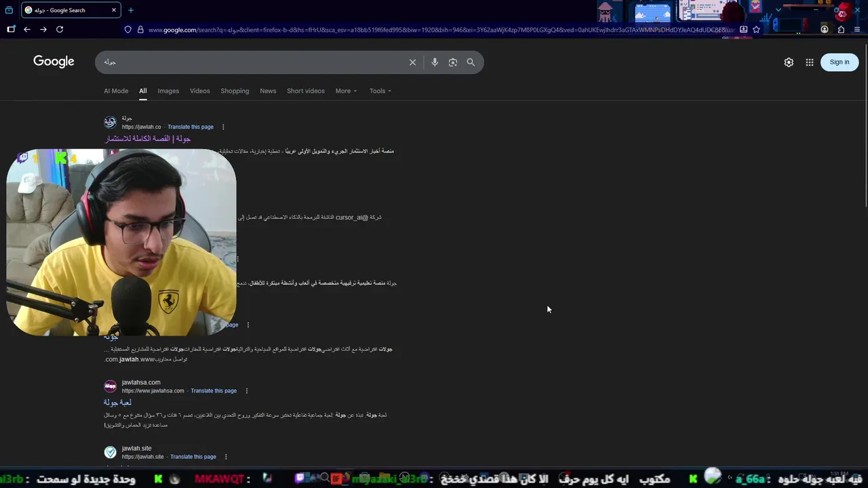Click the Sign in button
868x488 pixels.
pos(840,62)
